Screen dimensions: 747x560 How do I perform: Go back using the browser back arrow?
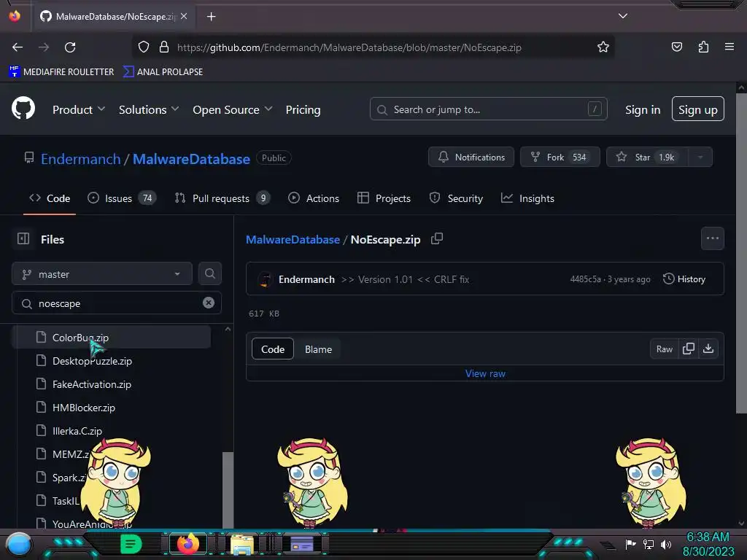click(18, 47)
